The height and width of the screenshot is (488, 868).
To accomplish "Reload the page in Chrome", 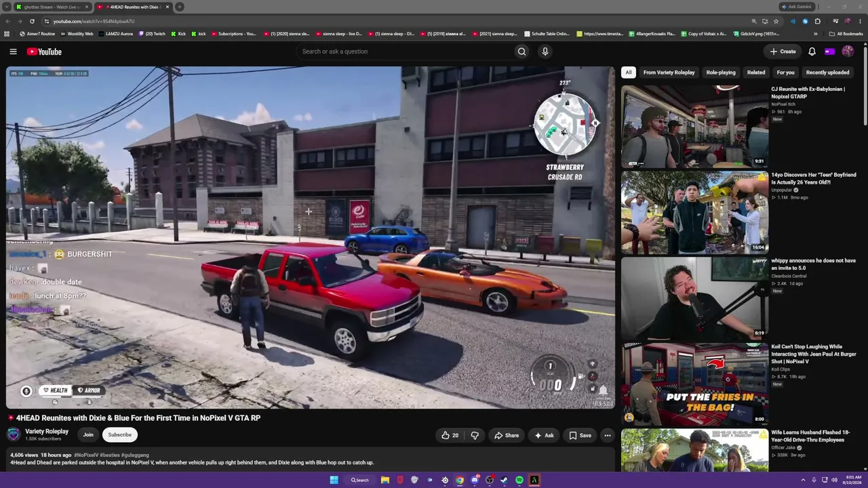I will coord(32,21).
